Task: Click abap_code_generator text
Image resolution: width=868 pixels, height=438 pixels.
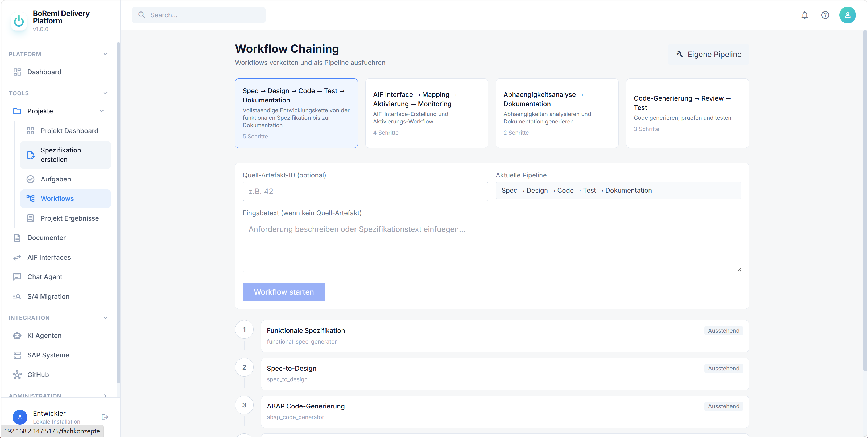Action: [x=295, y=417]
